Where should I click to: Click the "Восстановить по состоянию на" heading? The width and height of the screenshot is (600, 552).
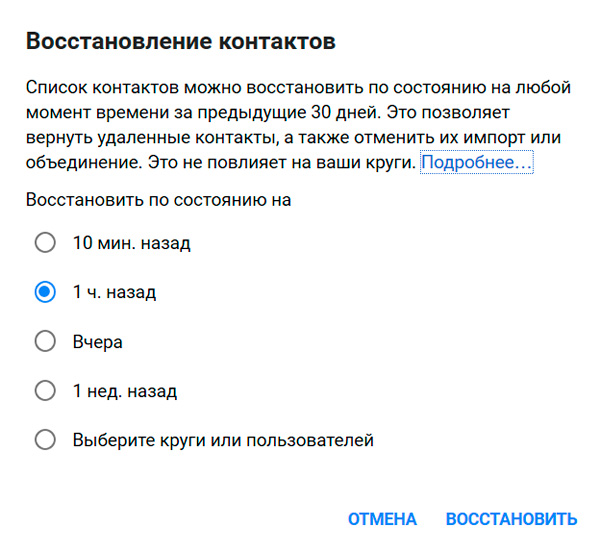tap(159, 200)
